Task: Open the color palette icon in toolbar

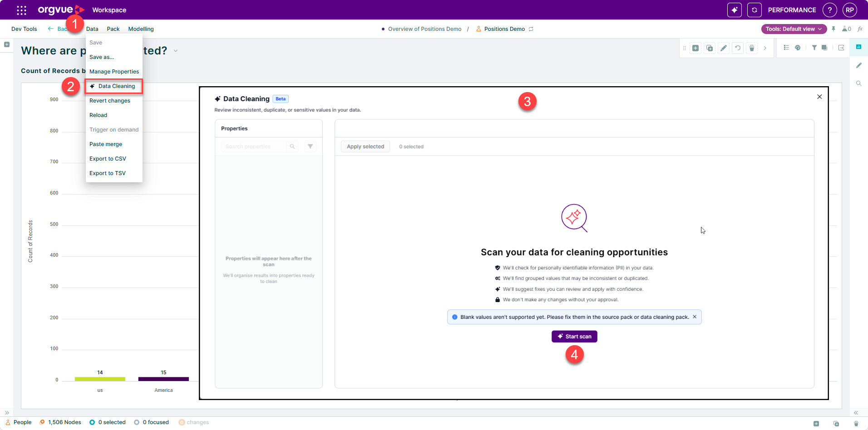Action: tap(798, 48)
